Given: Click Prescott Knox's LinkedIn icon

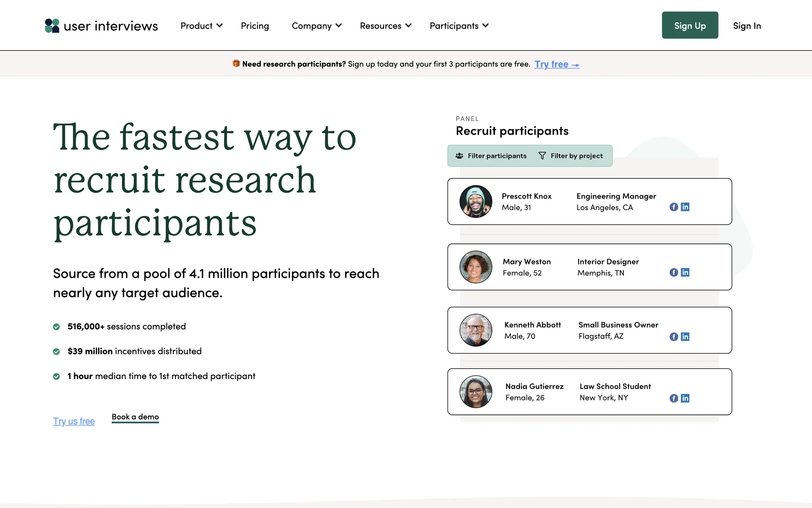Looking at the screenshot, I should [685, 207].
